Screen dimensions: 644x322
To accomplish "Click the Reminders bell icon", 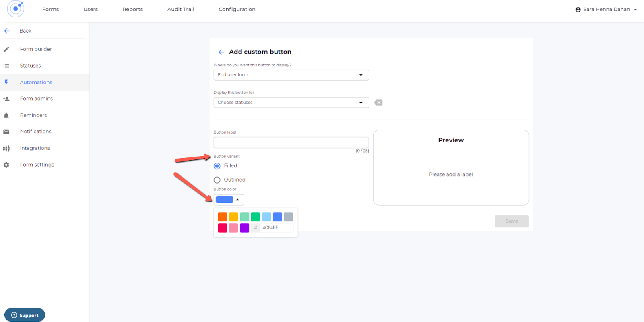I will pos(6,116).
